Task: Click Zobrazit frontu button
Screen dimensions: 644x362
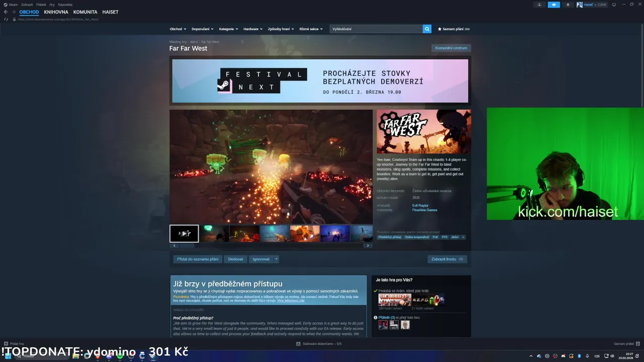Action: point(447,259)
